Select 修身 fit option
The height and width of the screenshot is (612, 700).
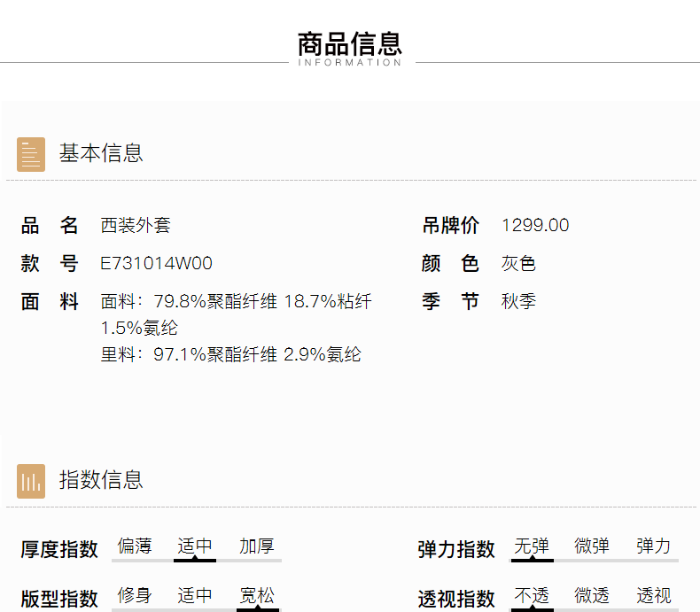(x=135, y=595)
